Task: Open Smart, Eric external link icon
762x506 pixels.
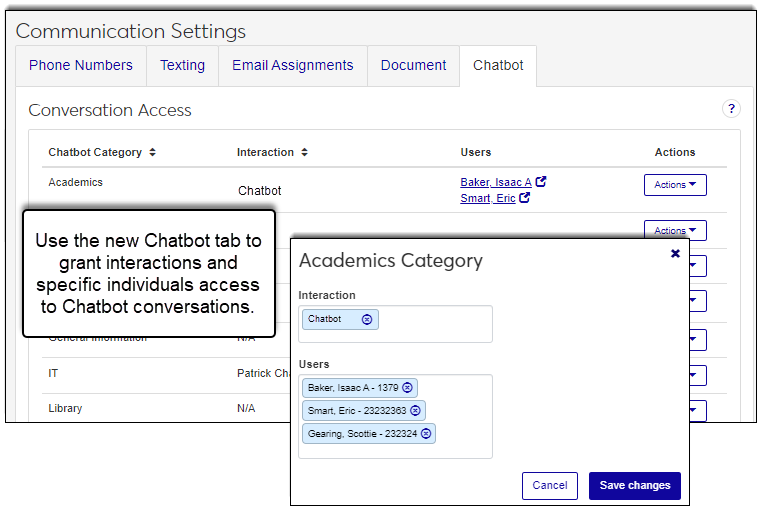Action: coord(525,198)
